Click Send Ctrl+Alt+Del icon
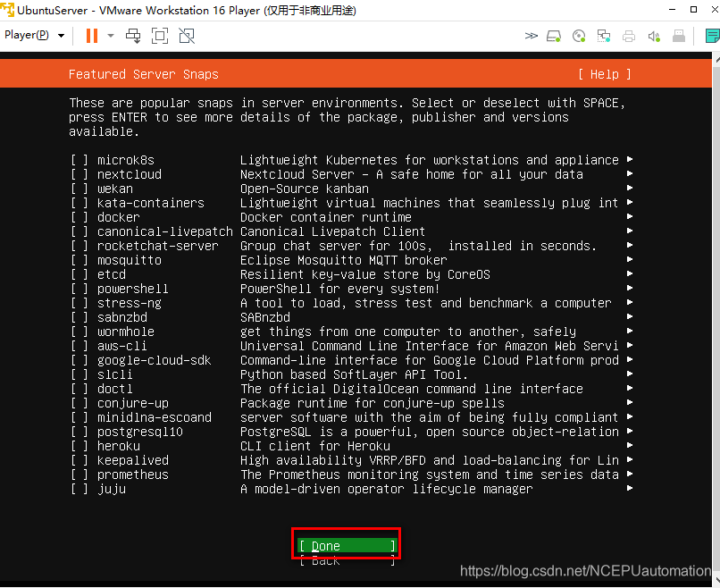Viewport: 720px width, 588px height. (x=133, y=36)
